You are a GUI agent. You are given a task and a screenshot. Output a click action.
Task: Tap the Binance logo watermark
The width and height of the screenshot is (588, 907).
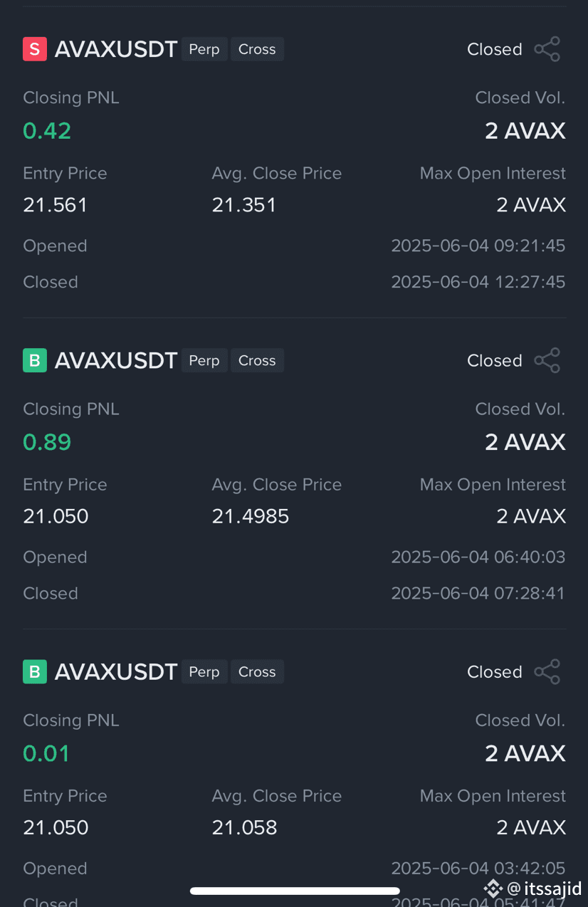[493, 888]
